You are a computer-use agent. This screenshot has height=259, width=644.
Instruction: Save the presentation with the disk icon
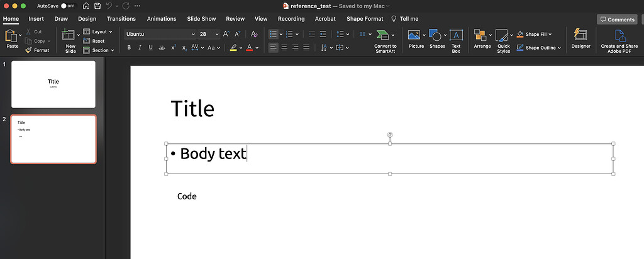(x=97, y=6)
